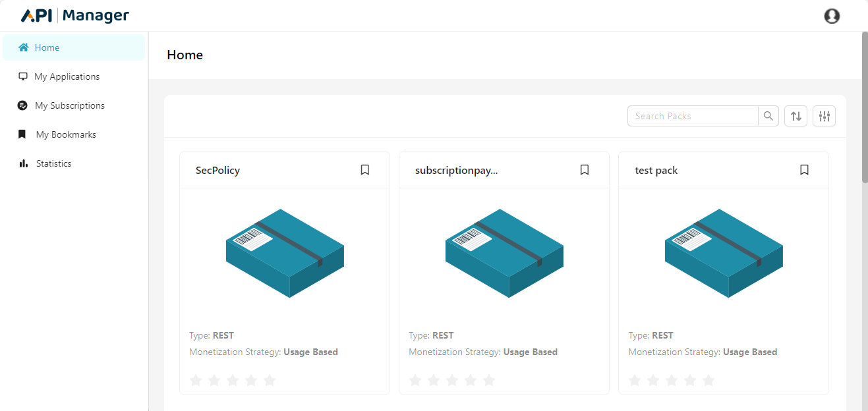Image resolution: width=868 pixels, height=411 pixels.
Task: Bookmark the subscriptionpay pack
Action: [584, 169]
